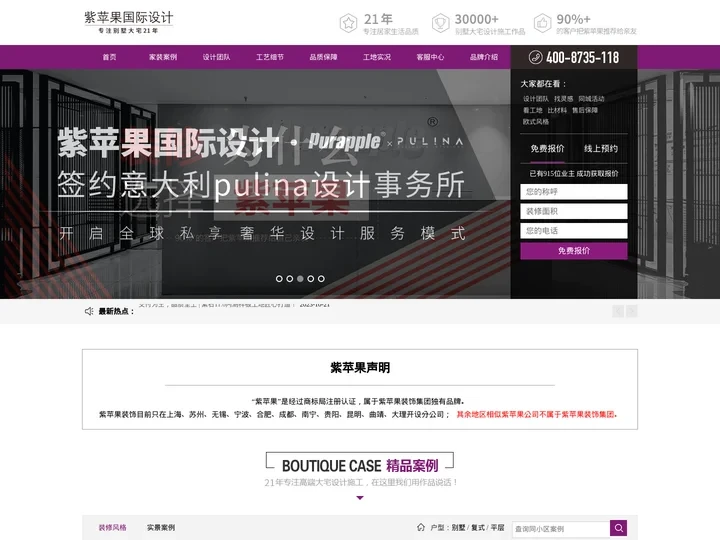Click the phone icon next to 400-8735-118
Image resolution: width=720 pixels, height=540 pixels.
pos(535,57)
